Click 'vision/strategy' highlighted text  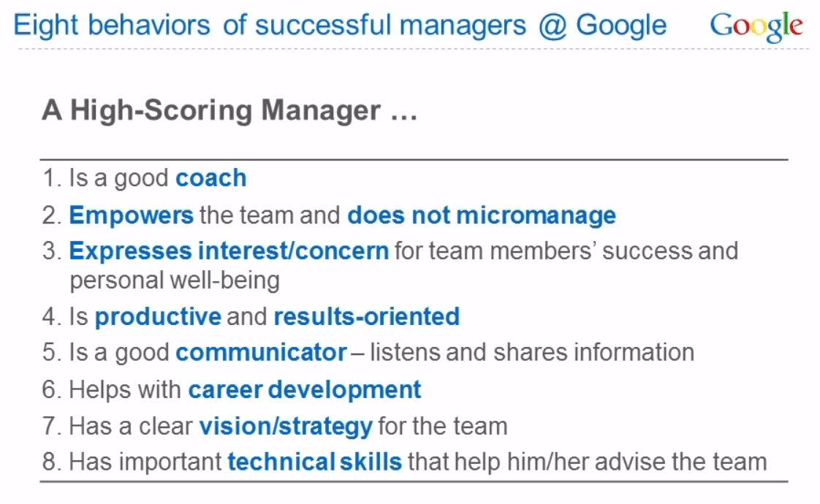pos(286,427)
